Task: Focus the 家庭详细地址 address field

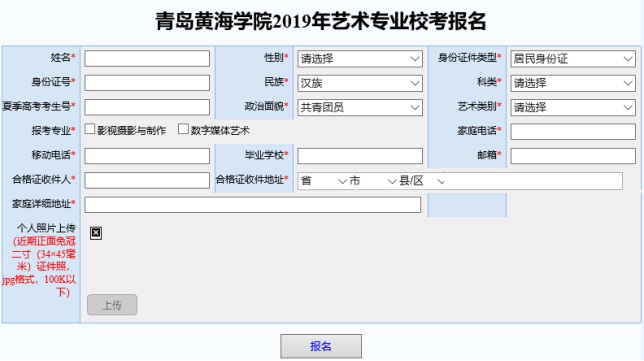Action: (x=253, y=205)
